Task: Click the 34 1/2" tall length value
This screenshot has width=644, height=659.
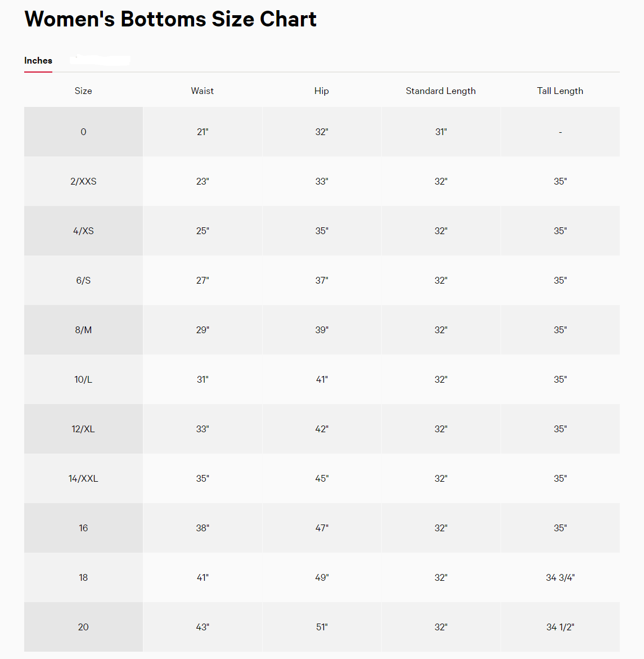Action: pyautogui.click(x=560, y=627)
